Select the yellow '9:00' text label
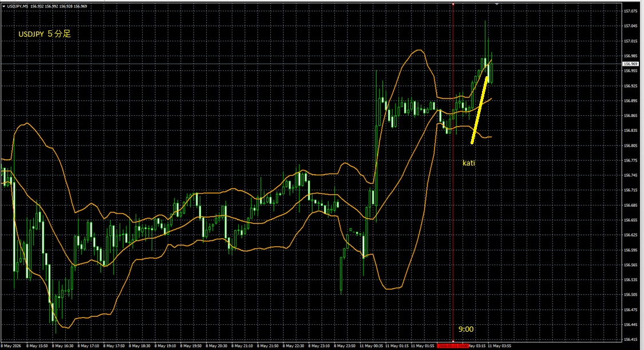 pos(466,329)
